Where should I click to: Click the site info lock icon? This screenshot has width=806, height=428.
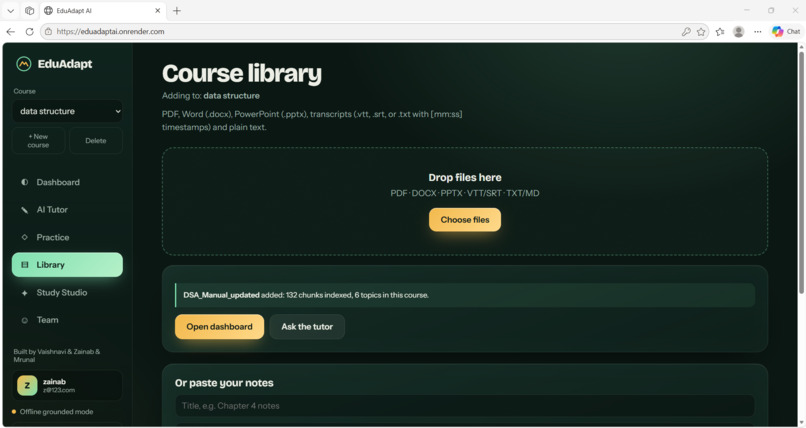48,32
